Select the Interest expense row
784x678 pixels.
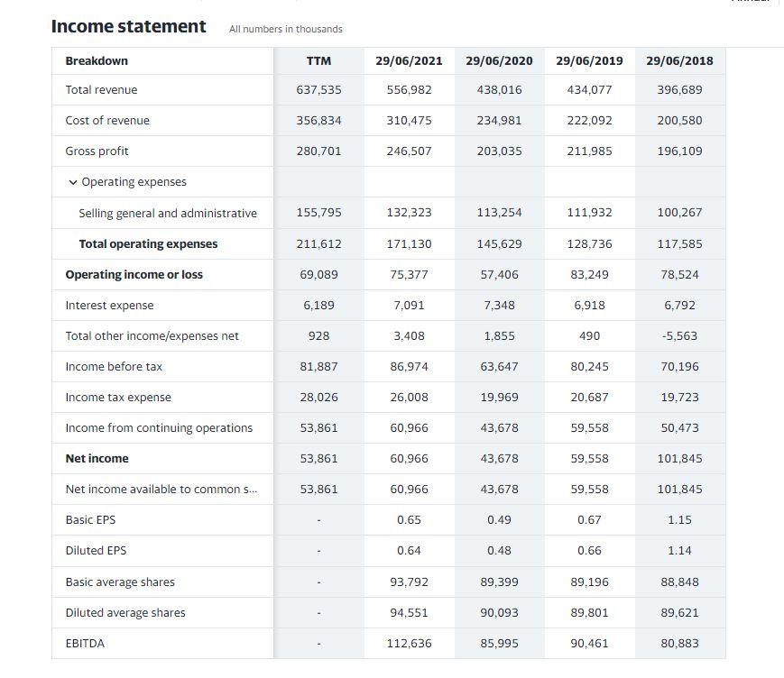108,305
